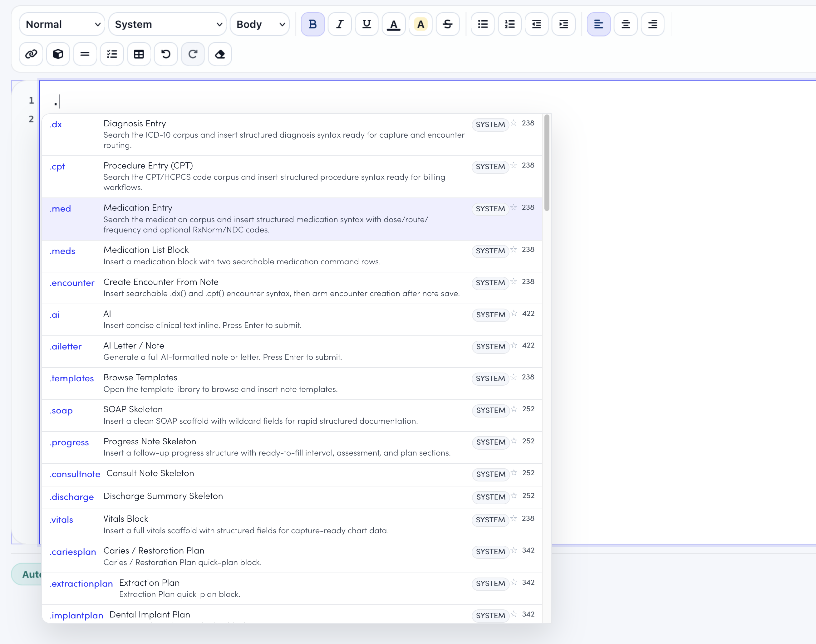Insert a bulleted list
This screenshot has width=816, height=644.
coord(483,24)
